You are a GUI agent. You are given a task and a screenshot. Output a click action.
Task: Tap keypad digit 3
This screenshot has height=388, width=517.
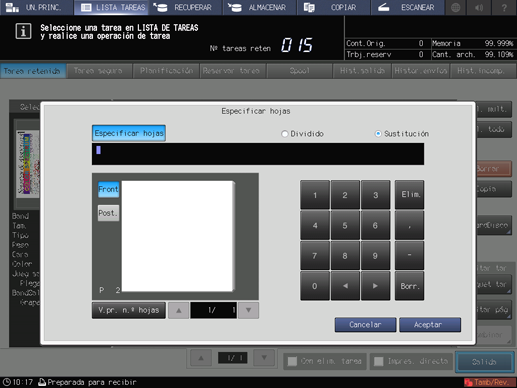[x=375, y=195]
